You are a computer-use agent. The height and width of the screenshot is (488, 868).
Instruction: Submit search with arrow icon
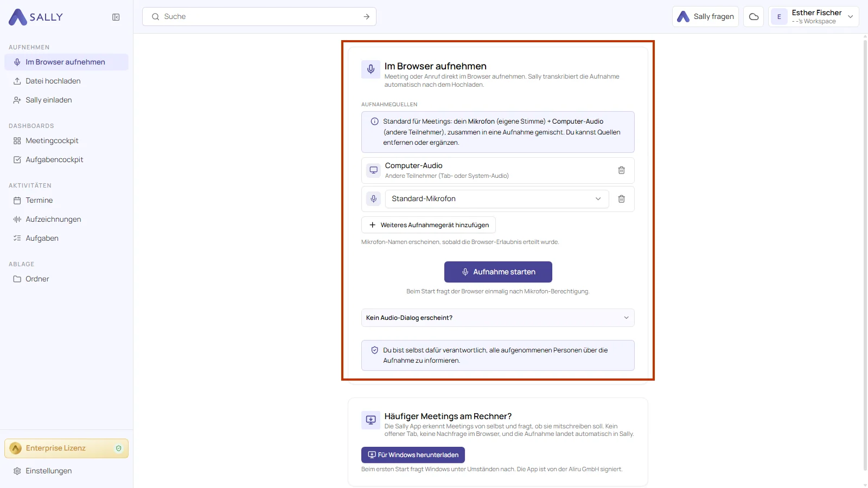[x=367, y=17]
